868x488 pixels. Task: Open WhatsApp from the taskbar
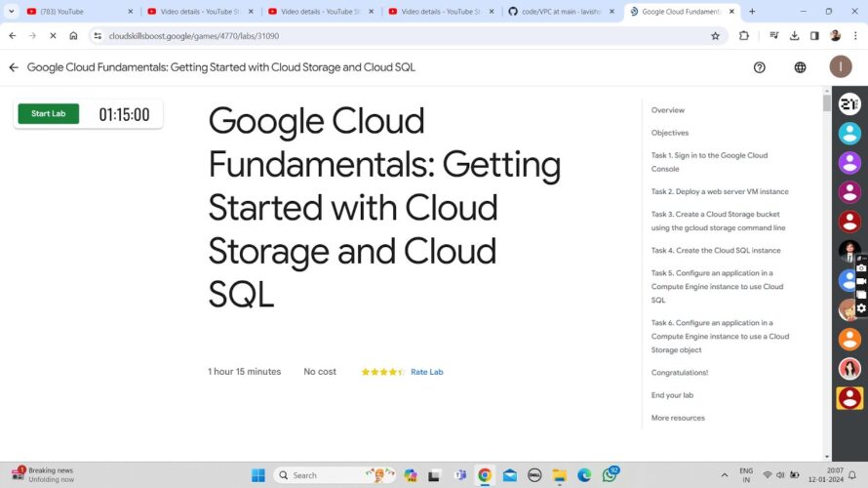click(610, 474)
